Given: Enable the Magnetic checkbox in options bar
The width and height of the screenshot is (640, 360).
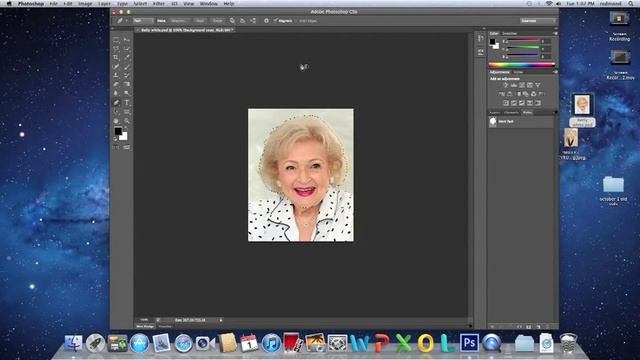Looking at the screenshot, I should (276, 20).
